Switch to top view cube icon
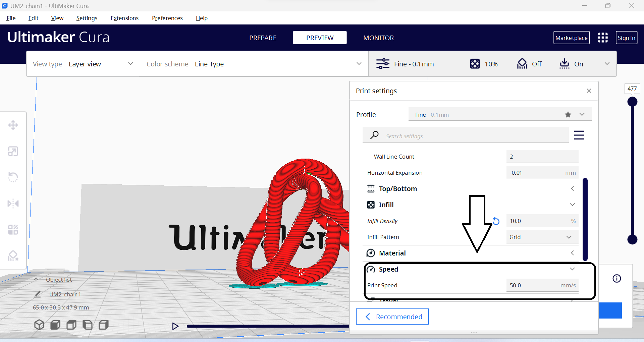Screen dimensions: 644x342 coord(71,325)
